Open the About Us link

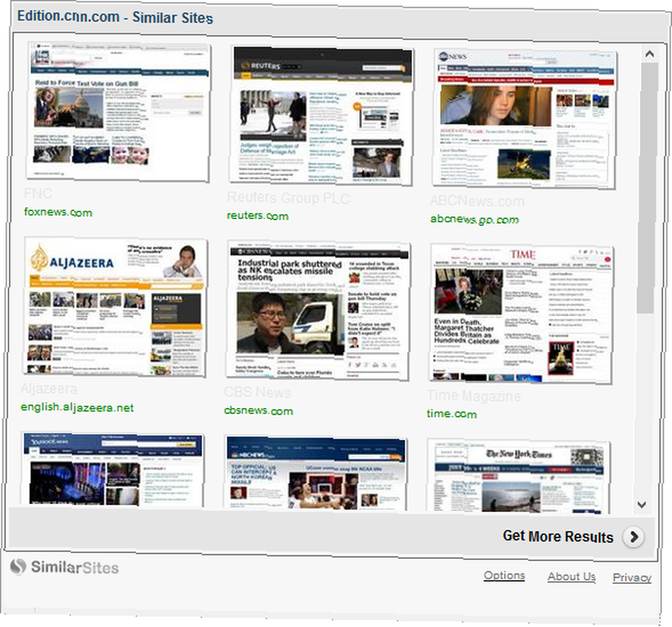[x=572, y=577]
